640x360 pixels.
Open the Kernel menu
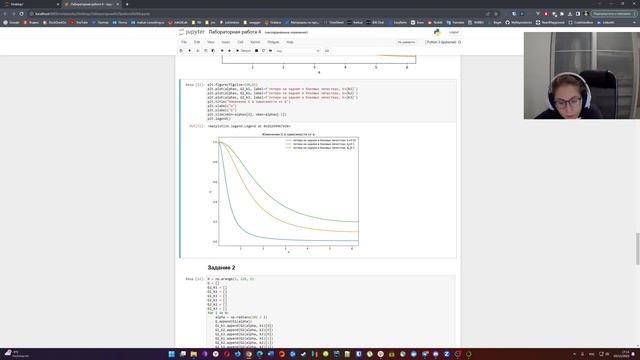pos(255,42)
